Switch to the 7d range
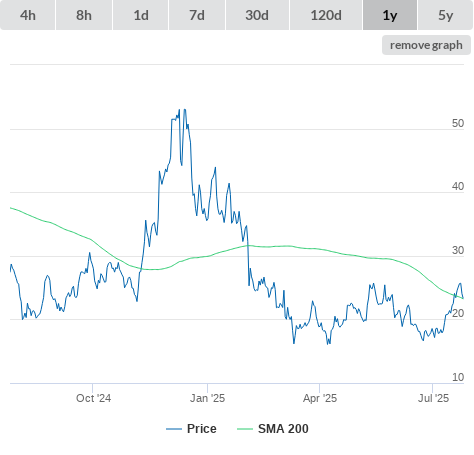 [197, 15]
